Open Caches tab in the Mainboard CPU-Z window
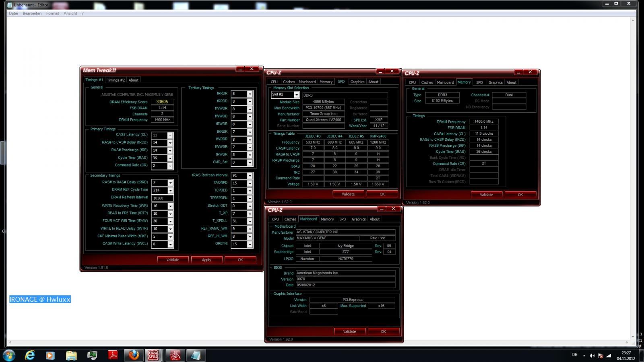 pyautogui.click(x=290, y=219)
